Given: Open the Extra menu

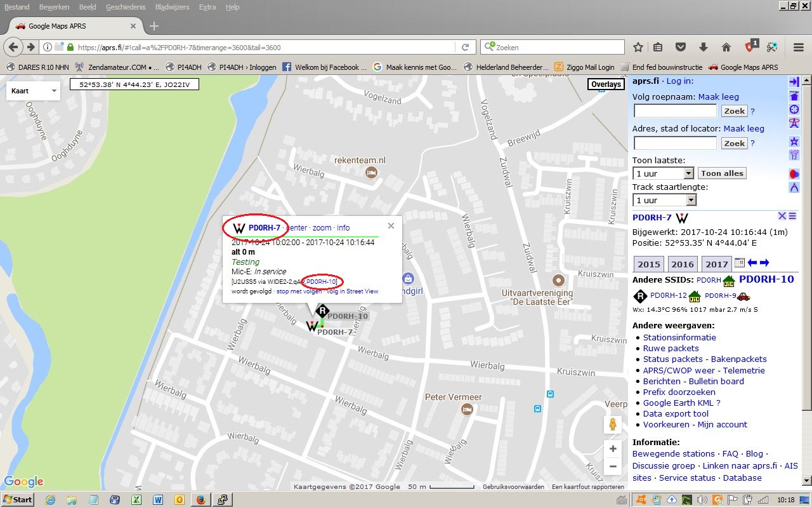Looking at the screenshot, I should 207,7.
